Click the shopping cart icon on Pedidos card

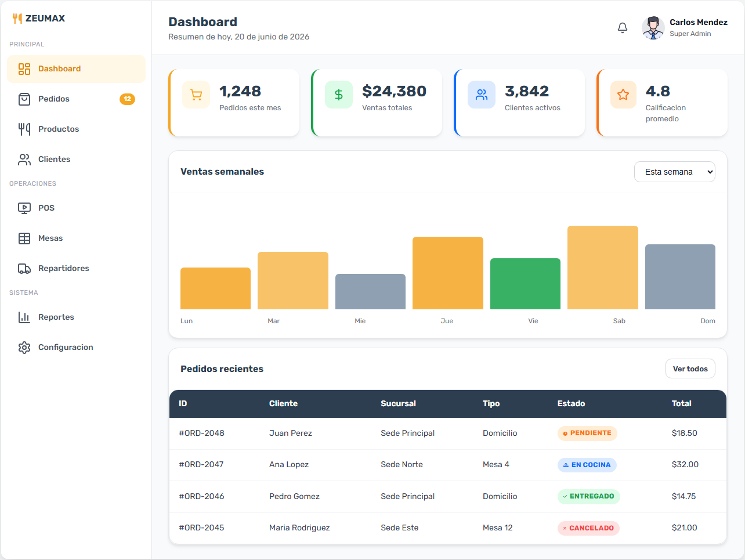196,95
